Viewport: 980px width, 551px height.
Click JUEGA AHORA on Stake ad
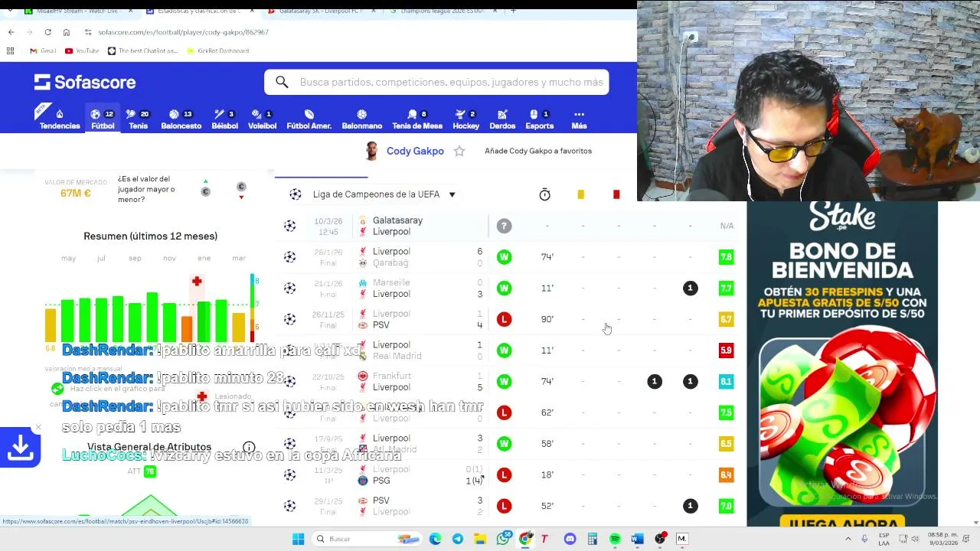842,523
